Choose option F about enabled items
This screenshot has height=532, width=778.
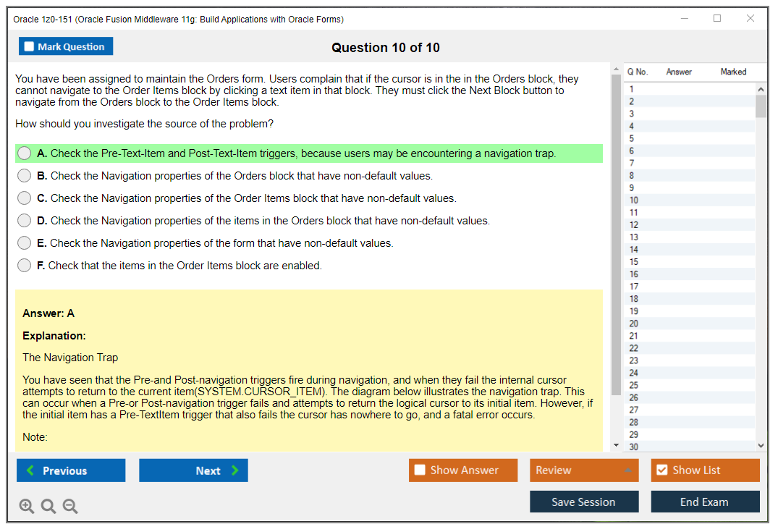pyautogui.click(x=25, y=266)
